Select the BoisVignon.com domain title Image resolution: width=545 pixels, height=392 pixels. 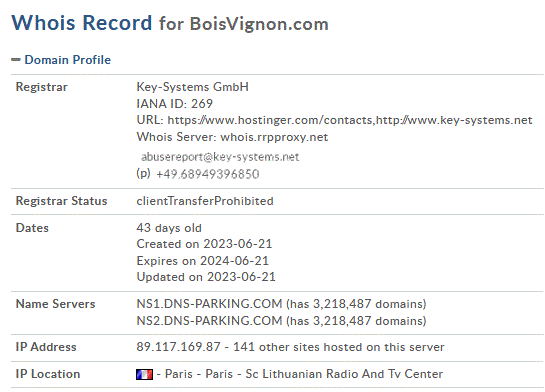(259, 24)
